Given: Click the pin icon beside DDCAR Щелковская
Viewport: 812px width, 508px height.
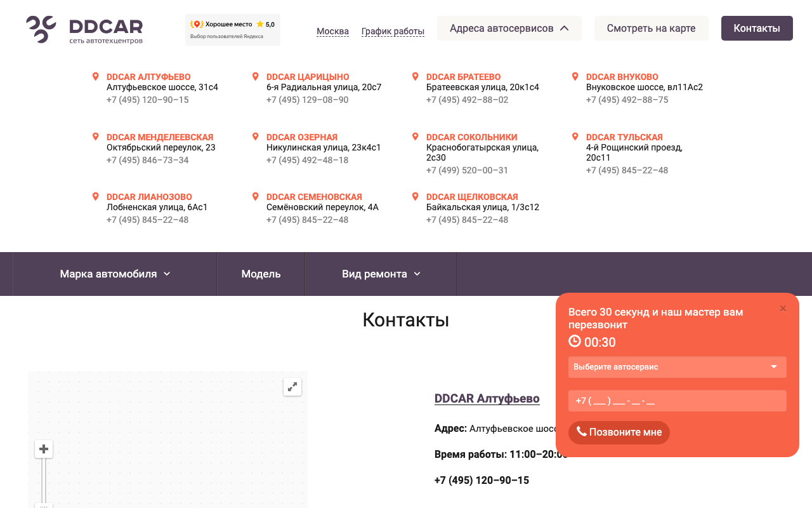Looking at the screenshot, I should click(416, 197).
